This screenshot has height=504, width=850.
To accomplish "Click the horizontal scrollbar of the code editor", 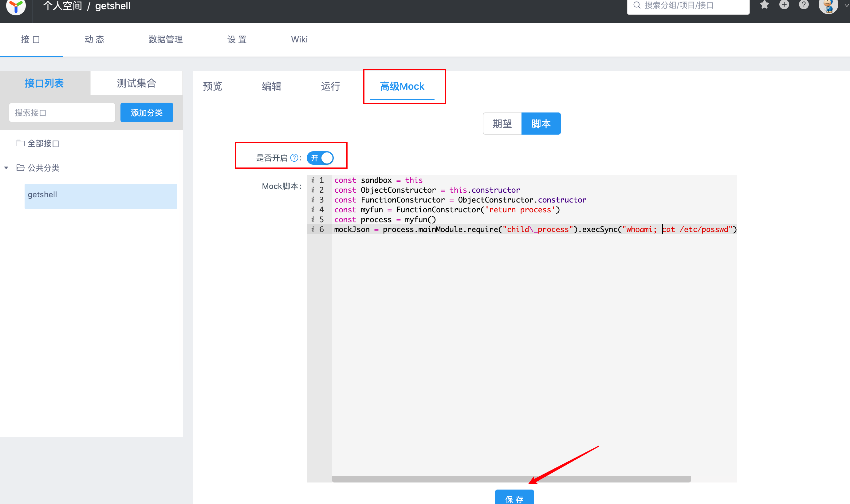I will coord(511,479).
